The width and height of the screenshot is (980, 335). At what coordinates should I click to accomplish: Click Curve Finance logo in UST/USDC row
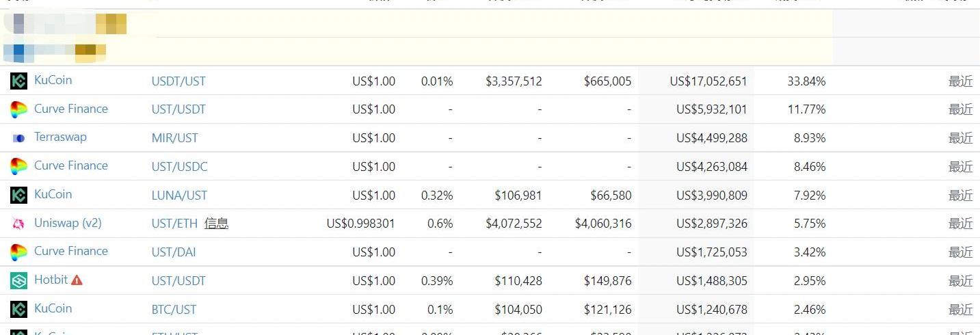point(18,166)
